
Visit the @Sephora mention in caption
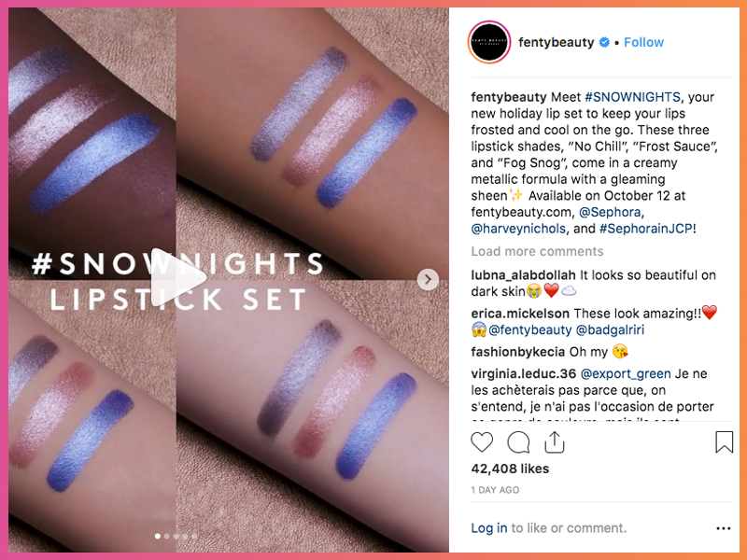[610, 213]
